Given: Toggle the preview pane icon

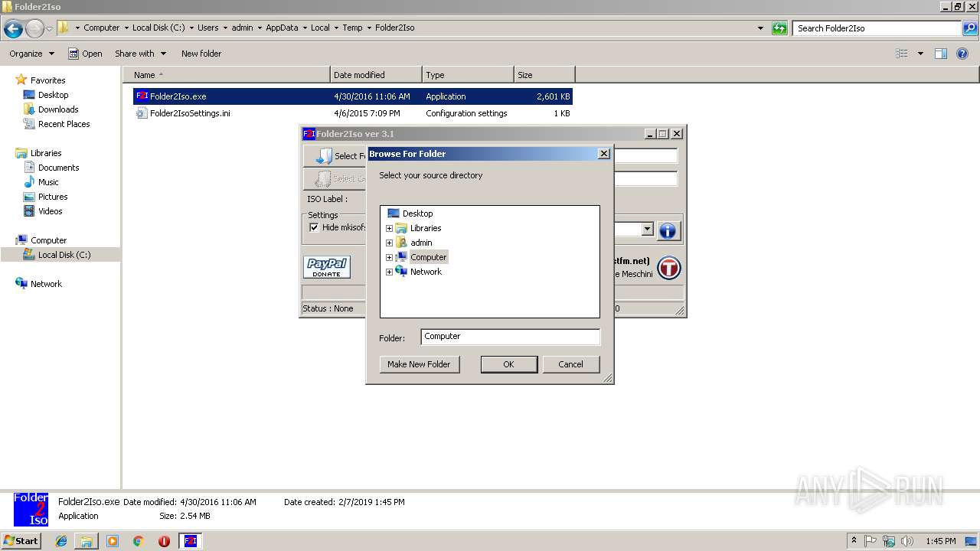Looking at the screenshot, I should coord(941,54).
